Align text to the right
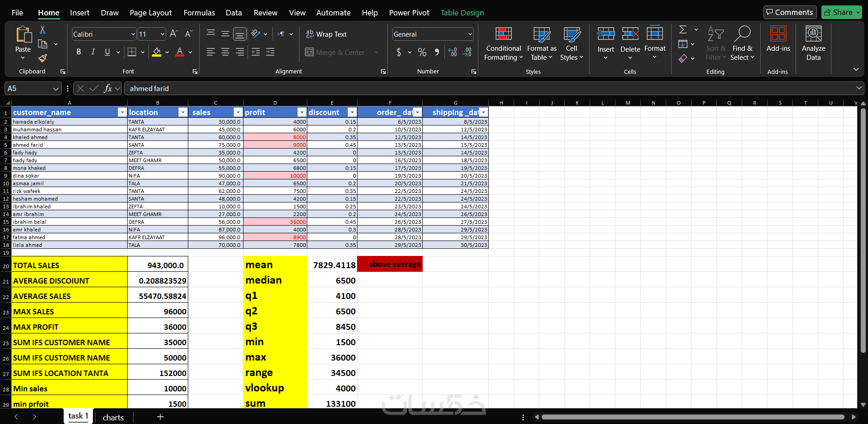This screenshot has width=868, height=424. coord(240,52)
